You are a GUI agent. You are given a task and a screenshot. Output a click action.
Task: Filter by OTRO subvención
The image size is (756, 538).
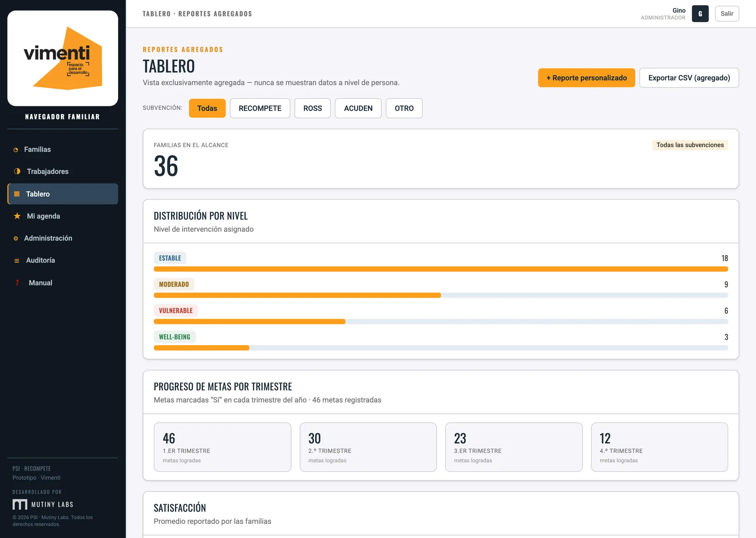point(404,108)
